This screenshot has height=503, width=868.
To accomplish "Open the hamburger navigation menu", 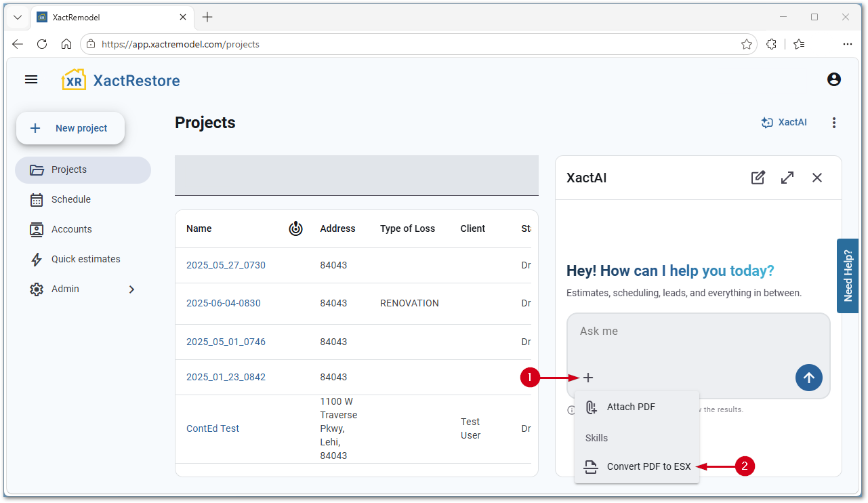I will (x=31, y=79).
